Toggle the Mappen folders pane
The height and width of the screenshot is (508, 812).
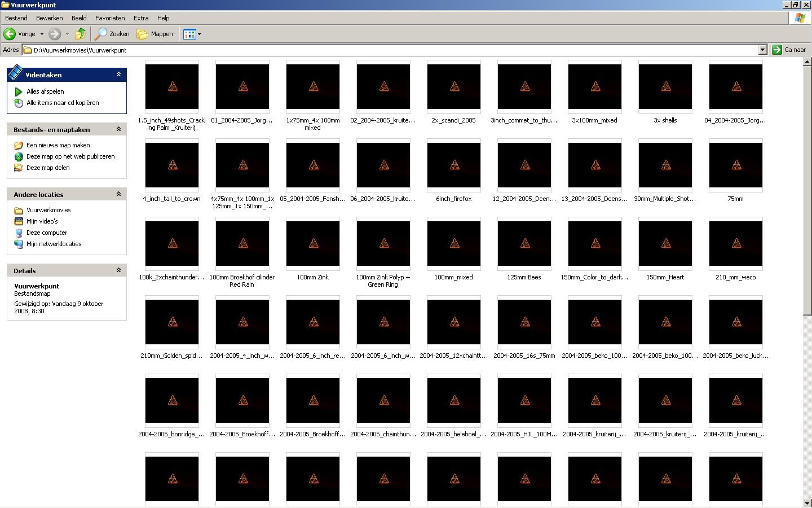tap(155, 34)
